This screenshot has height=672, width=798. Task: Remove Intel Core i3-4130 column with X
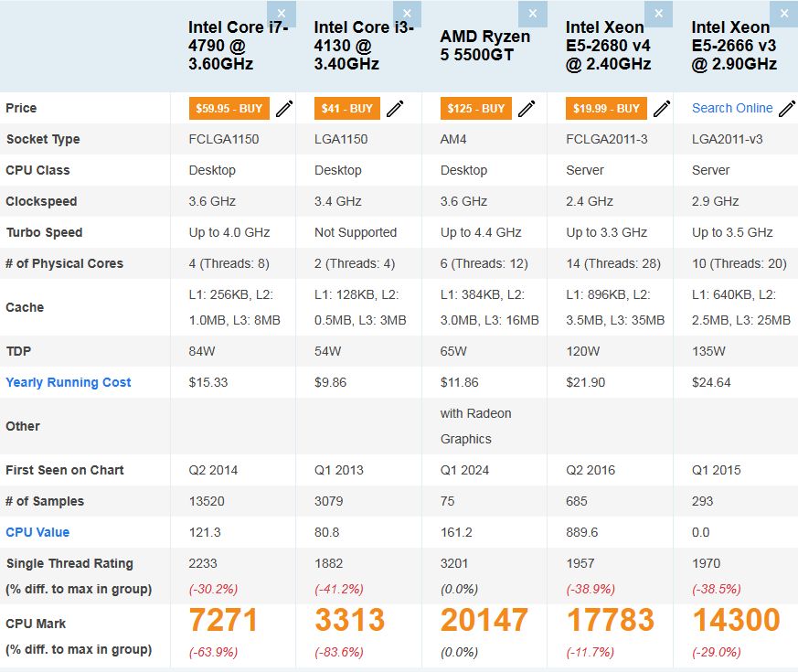pos(407,14)
